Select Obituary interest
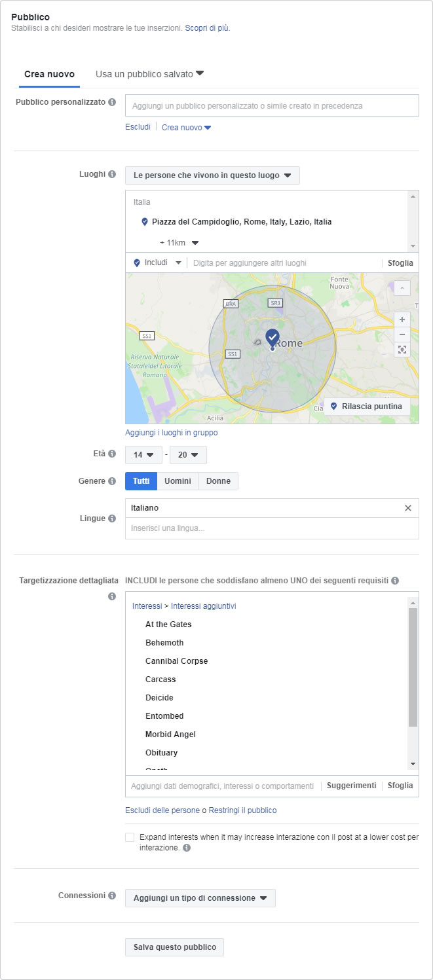 click(161, 753)
